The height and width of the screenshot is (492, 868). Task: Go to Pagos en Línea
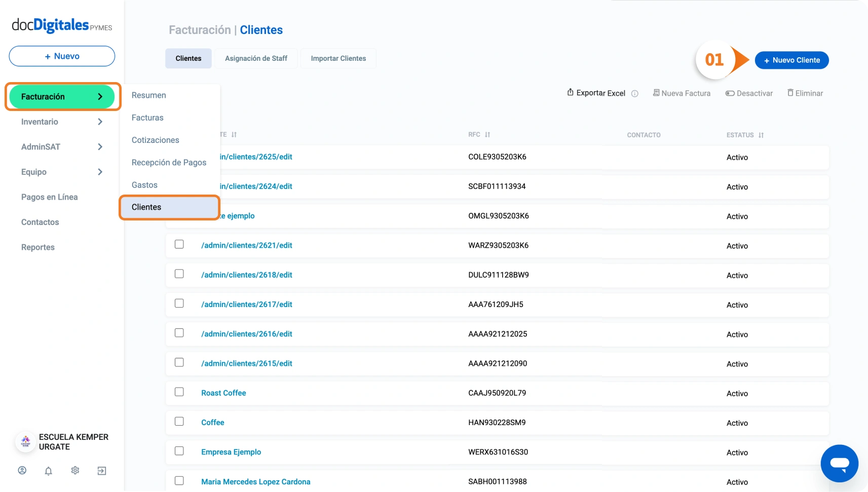pos(50,197)
